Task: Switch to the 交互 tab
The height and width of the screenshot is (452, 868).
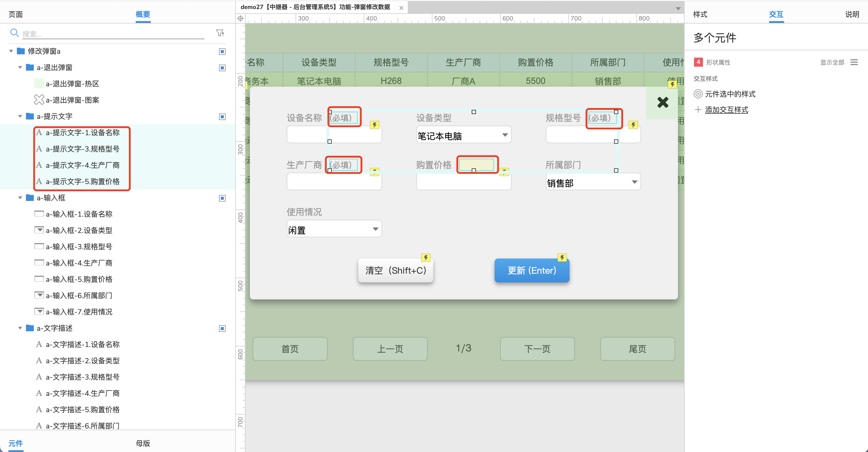Action: [x=776, y=14]
